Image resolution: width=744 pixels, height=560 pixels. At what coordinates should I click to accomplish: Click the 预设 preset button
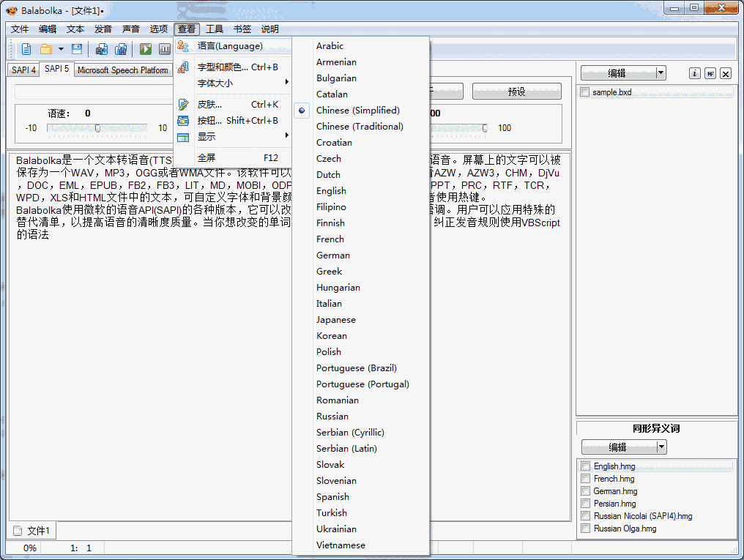(516, 92)
